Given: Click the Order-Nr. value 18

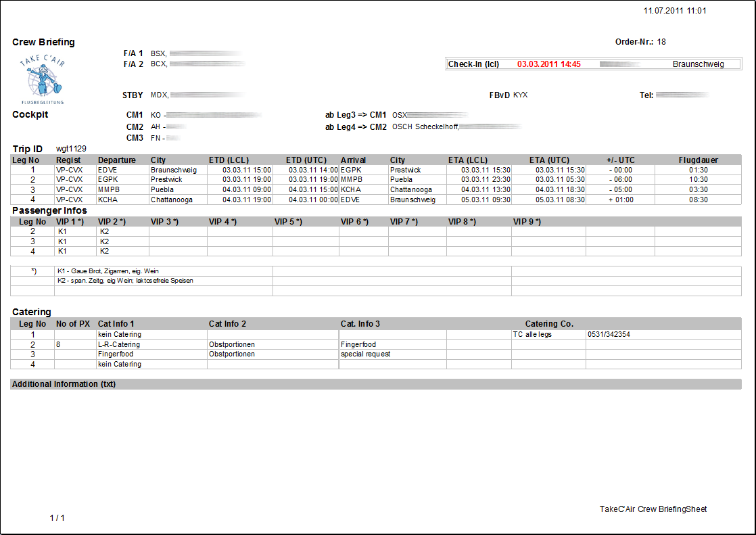Looking at the screenshot, I should tap(661, 42).
